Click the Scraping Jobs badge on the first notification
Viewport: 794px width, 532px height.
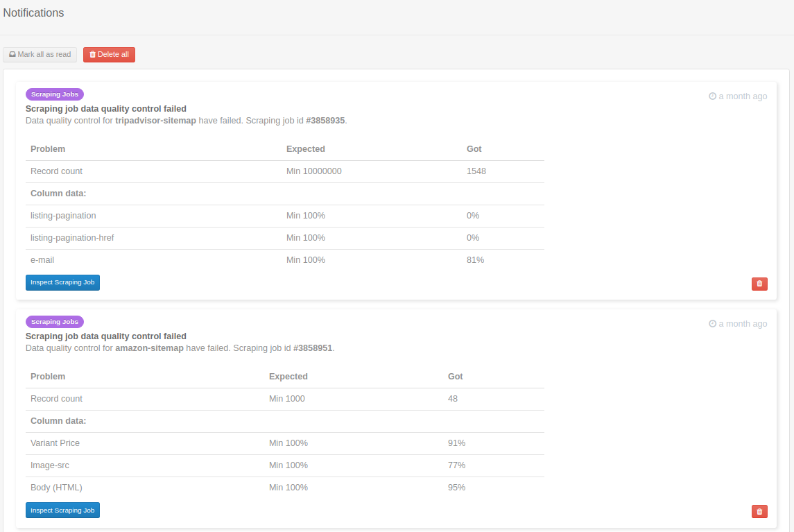pyautogui.click(x=54, y=94)
